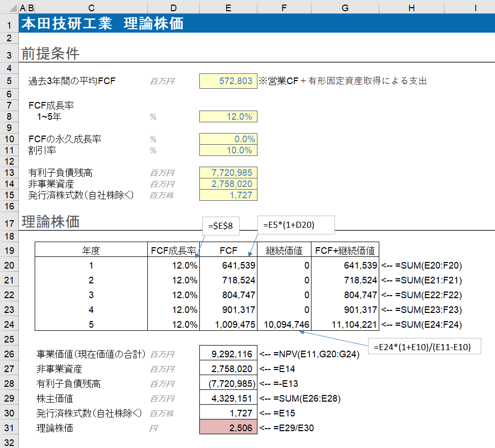Select row 24 via its row header
This screenshot has height=448, width=495.
(x=9, y=325)
